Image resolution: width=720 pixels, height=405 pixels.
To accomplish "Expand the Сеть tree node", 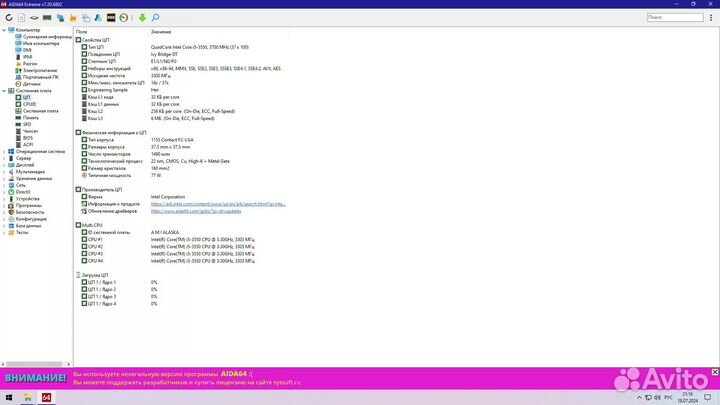I will pos(4,185).
